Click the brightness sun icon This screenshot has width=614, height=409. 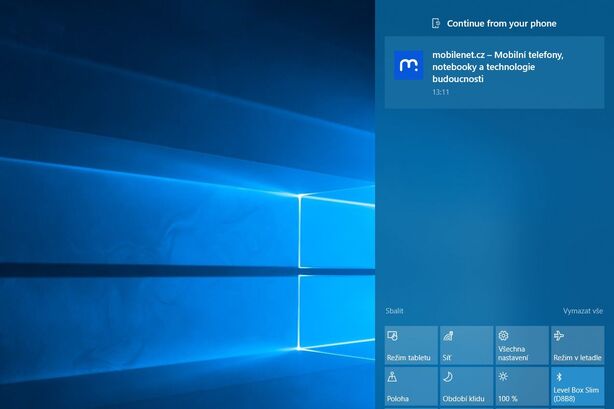(504, 376)
